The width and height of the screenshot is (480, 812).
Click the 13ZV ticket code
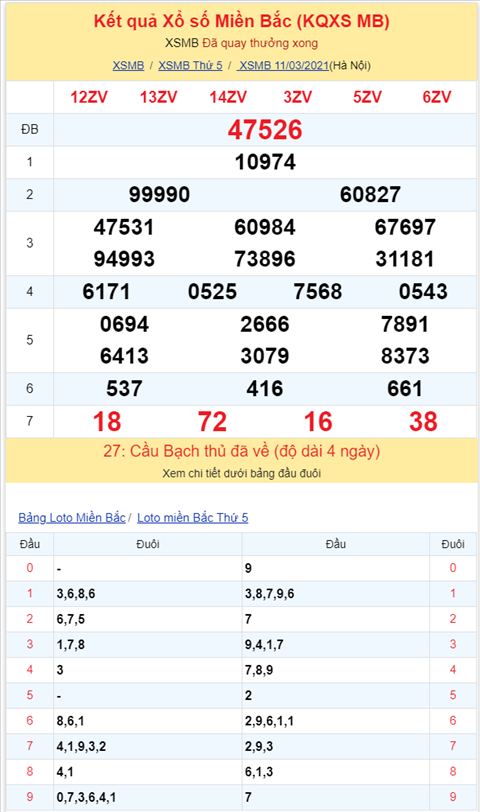click(158, 97)
